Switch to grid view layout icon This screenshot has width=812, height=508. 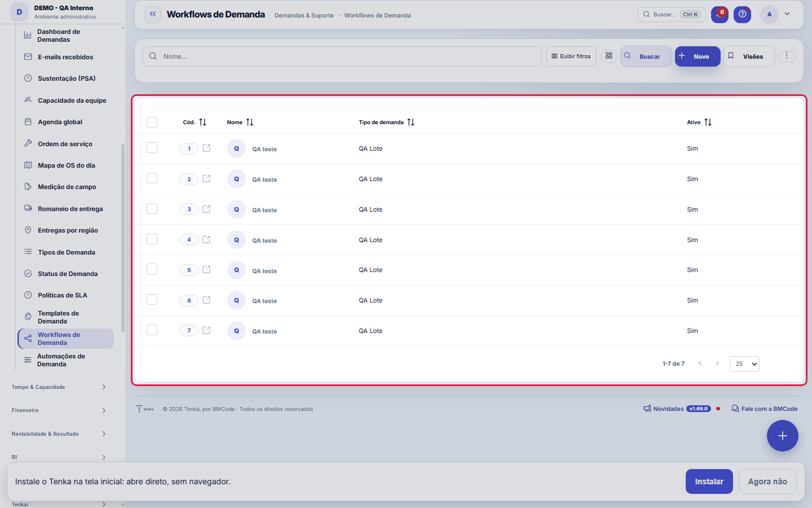pos(609,56)
